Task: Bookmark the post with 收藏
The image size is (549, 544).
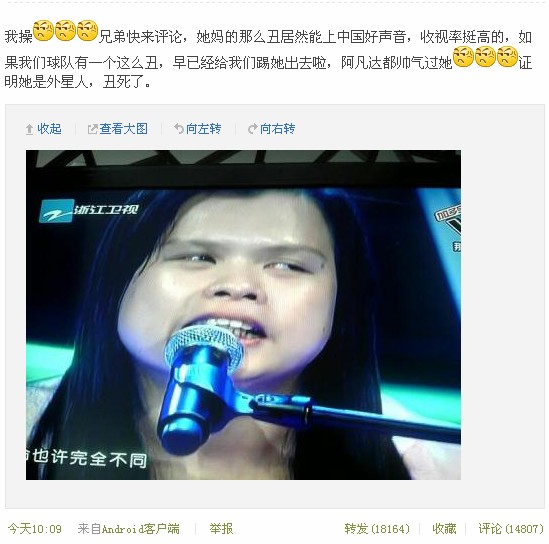Action: coord(444,529)
